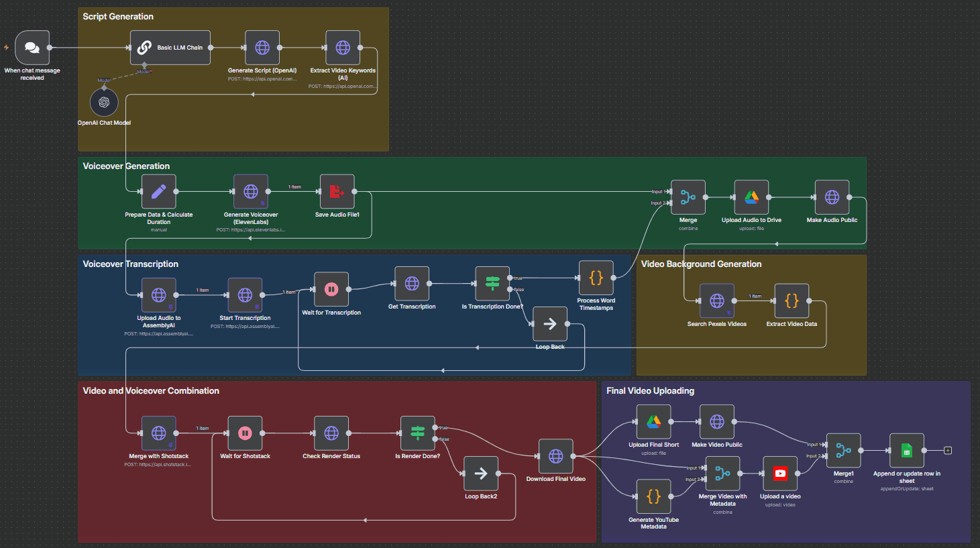Image resolution: width=980 pixels, height=548 pixels.
Task: Select the Make Video Public node
Action: [717, 422]
